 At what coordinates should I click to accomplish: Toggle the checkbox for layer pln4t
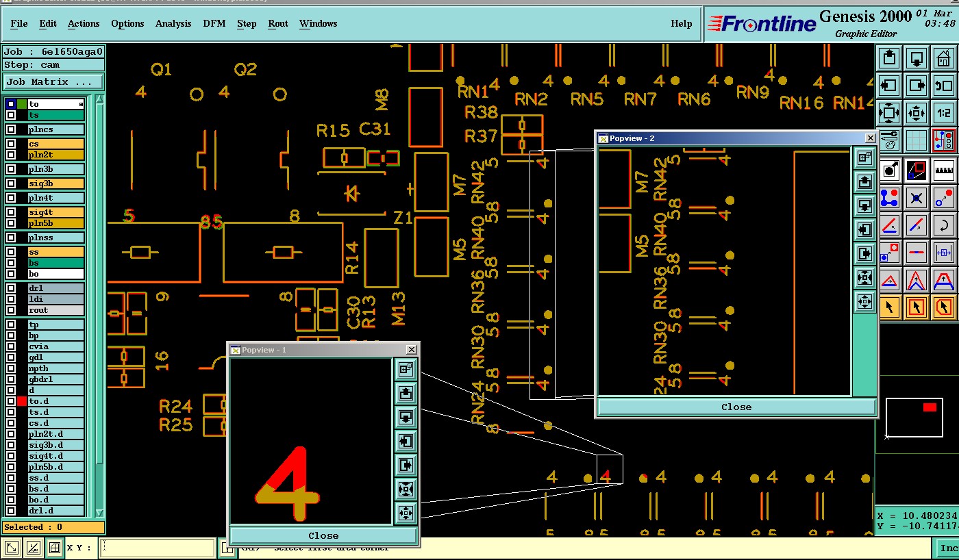(11, 198)
